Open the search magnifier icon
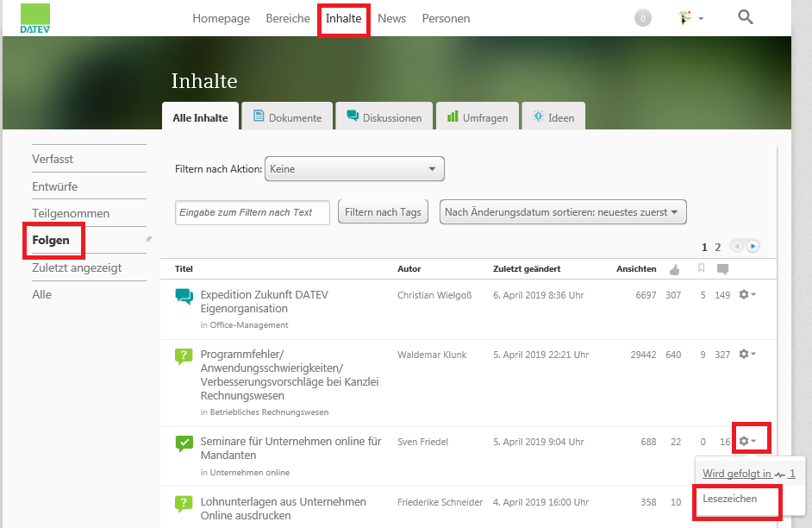The height and width of the screenshot is (528, 812). point(746,17)
